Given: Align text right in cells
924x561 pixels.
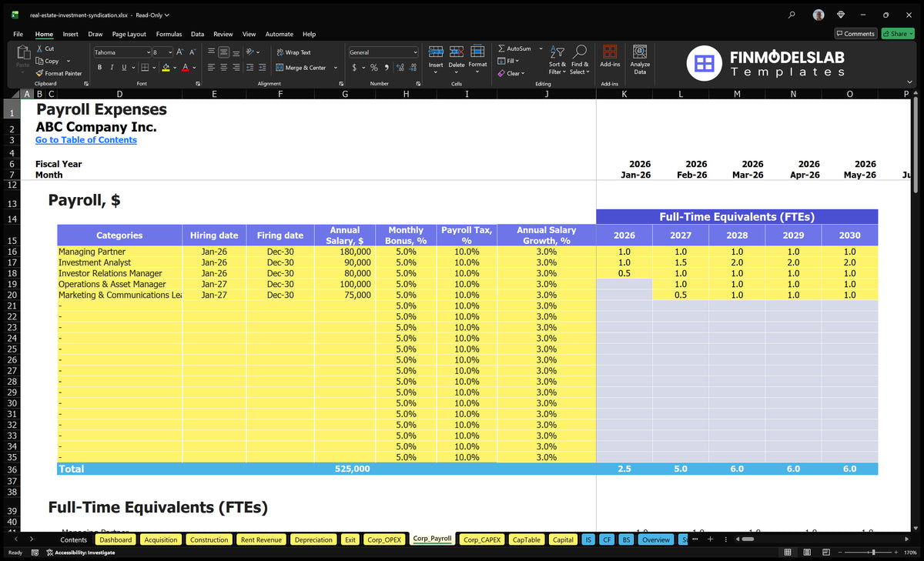Looking at the screenshot, I should tap(236, 68).
